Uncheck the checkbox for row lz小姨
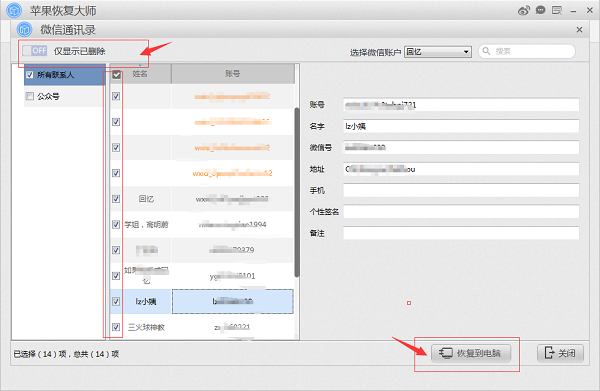 click(x=116, y=301)
